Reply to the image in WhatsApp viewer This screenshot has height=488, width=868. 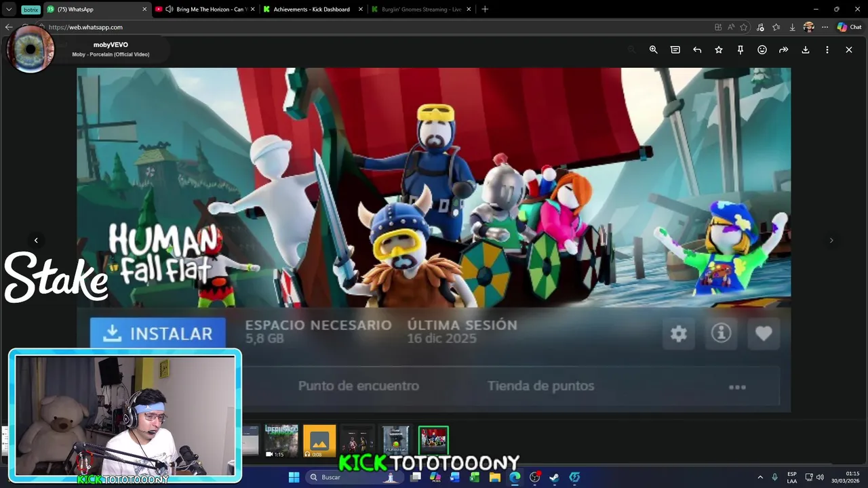(x=697, y=49)
